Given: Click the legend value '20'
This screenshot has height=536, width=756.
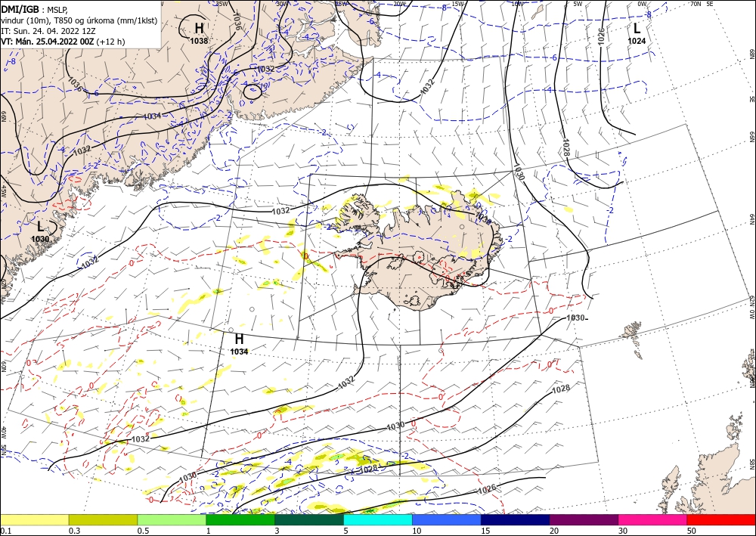Looking at the screenshot, I should point(554,531).
